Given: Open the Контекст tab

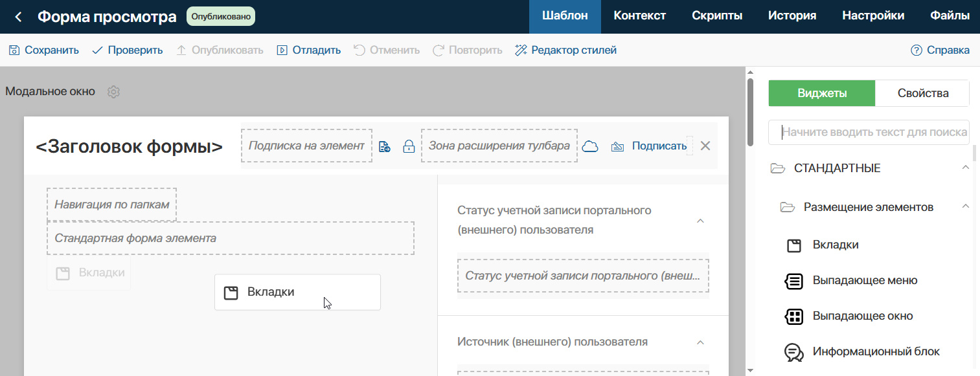Looking at the screenshot, I should 640,17.
